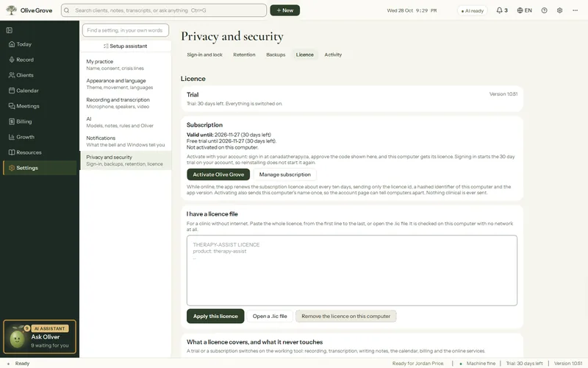Focus the Find a setting search box
The height and width of the screenshot is (368, 588).
126,30
